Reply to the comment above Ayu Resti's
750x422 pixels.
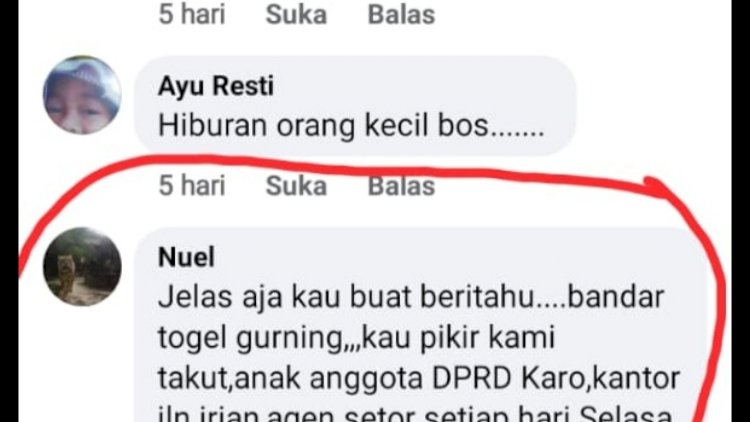(x=401, y=14)
